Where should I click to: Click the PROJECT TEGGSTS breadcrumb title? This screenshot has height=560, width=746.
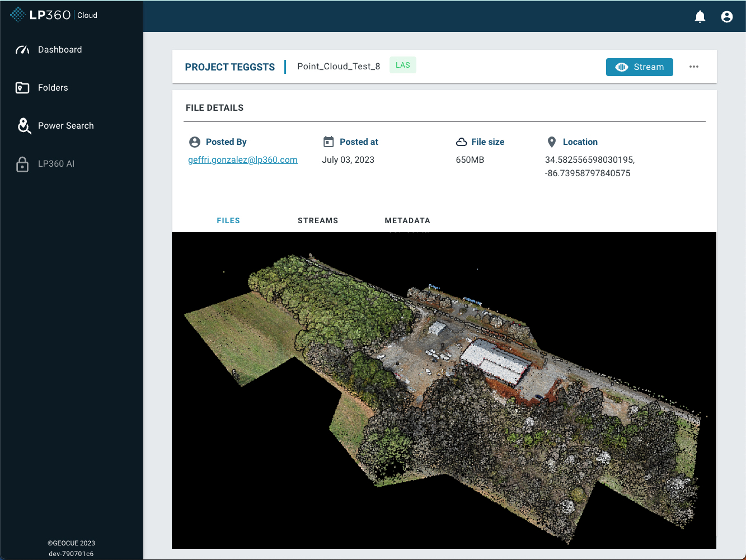[229, 67]
